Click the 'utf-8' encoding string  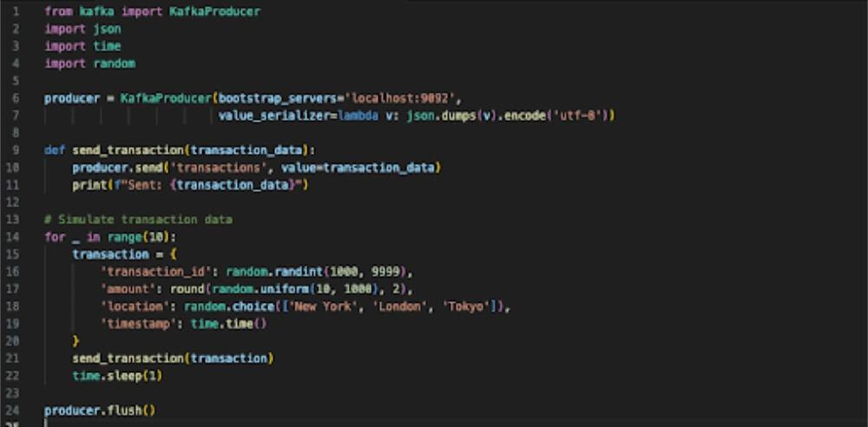coord(578,115)
